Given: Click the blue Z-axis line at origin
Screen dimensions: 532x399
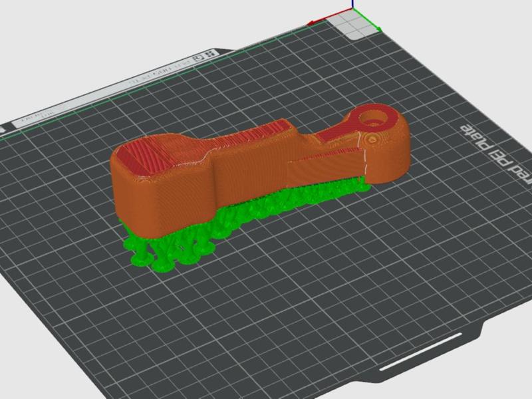Looking at the screenshot, I should point(353,5).
